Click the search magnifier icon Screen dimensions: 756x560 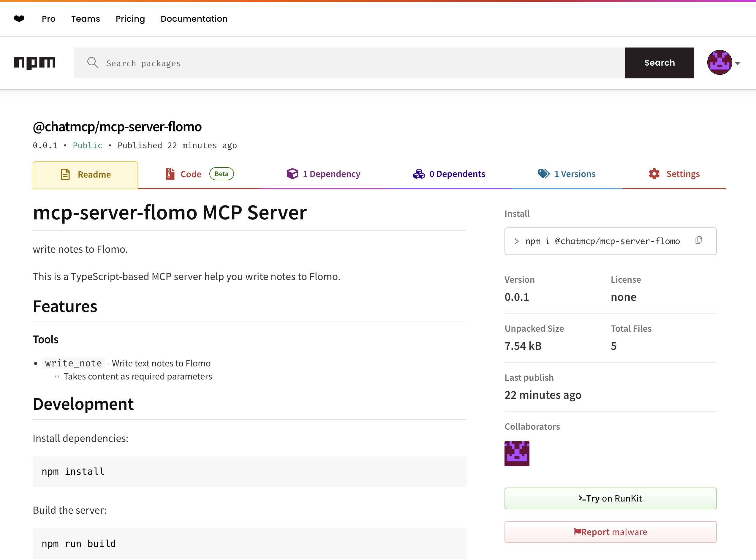pos(92,62)
